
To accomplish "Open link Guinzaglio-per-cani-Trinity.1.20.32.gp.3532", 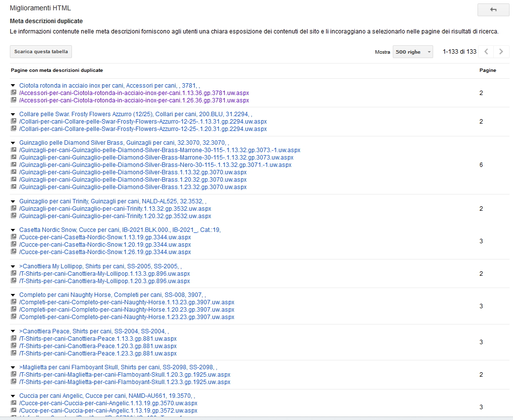I will point(115,216).
